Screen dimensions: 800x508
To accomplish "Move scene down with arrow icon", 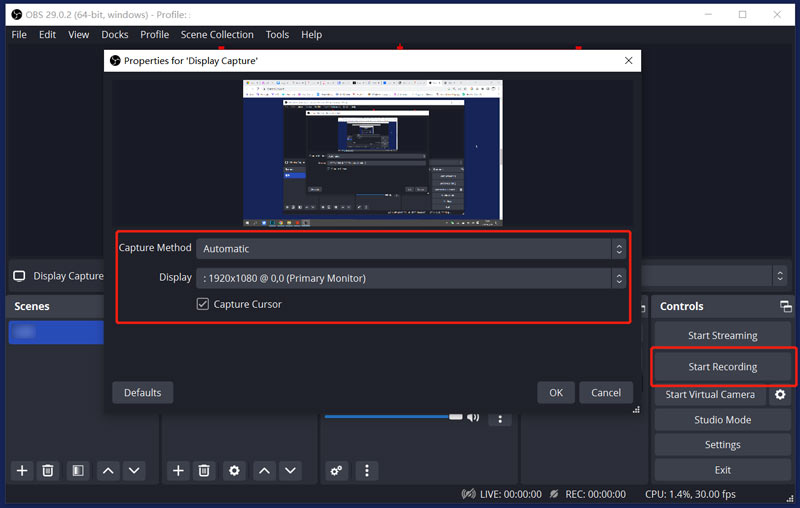I will [x=134, y=470].
